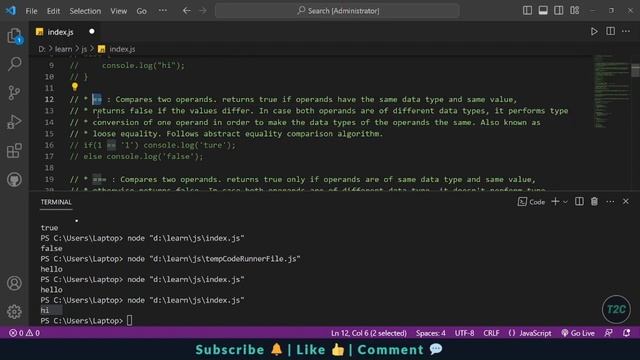The height and width of the screenshot is (360, 640).
Task: Open the Accounts menu icon
Action: tap(14, 283)
